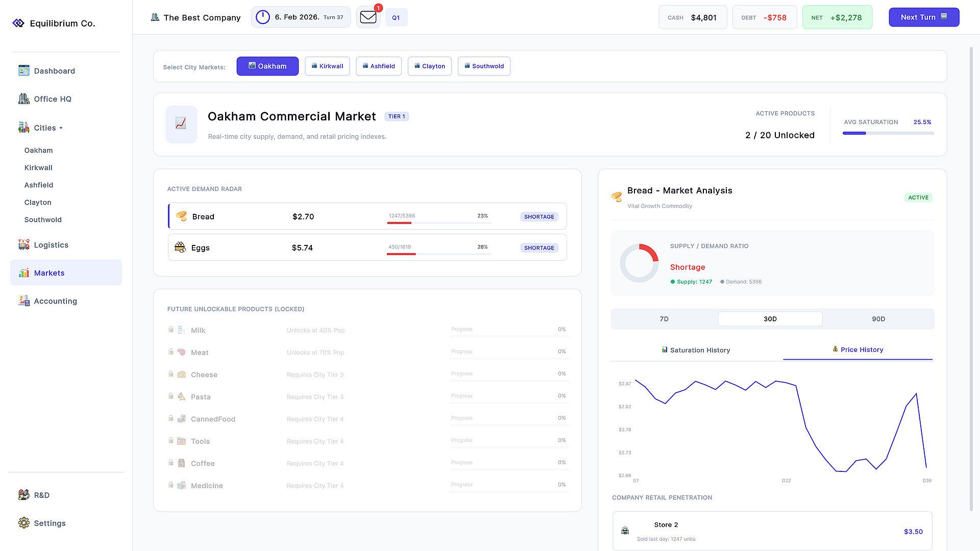
Task: Select the Kirkwall city market tab
Action: pyautogui.click(x=327, y=66)
